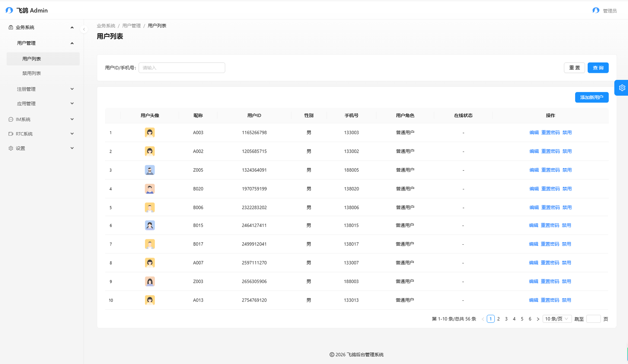Click 编辑 link for user A002

click(x=534, y=151)
